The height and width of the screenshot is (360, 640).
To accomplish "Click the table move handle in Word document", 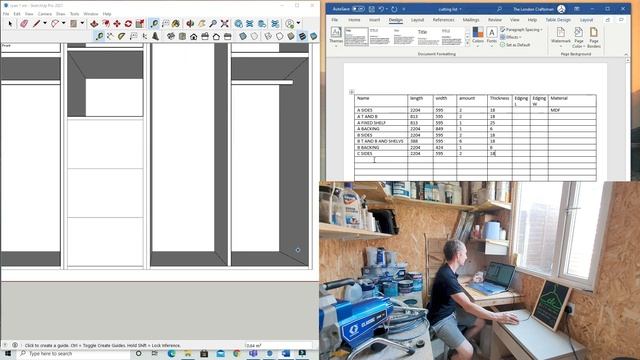I will coord(352,92).
